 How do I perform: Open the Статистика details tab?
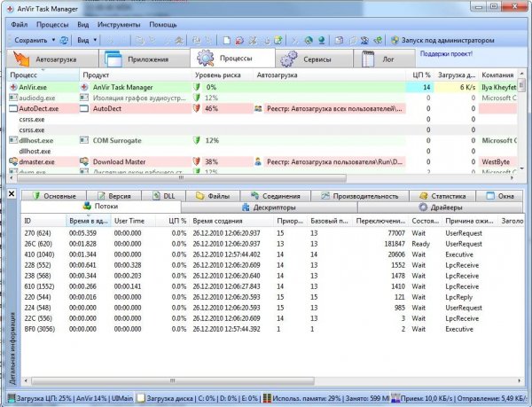point(442,196)
